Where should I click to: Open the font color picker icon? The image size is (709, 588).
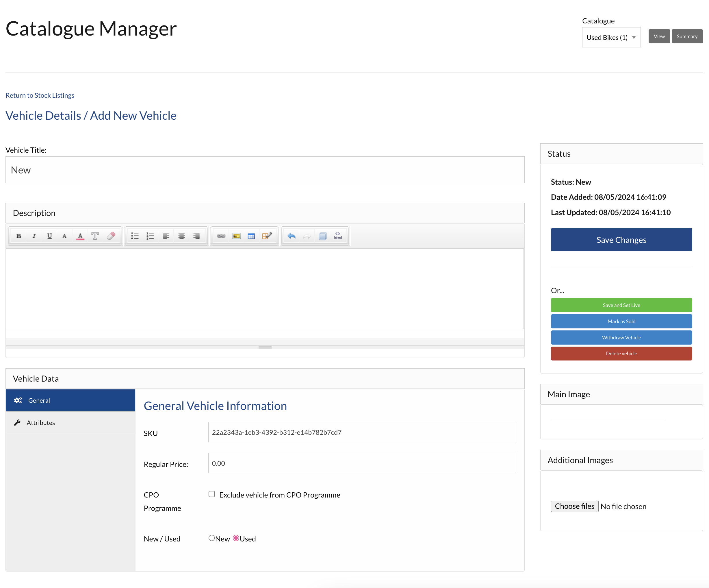pos(80,236)
